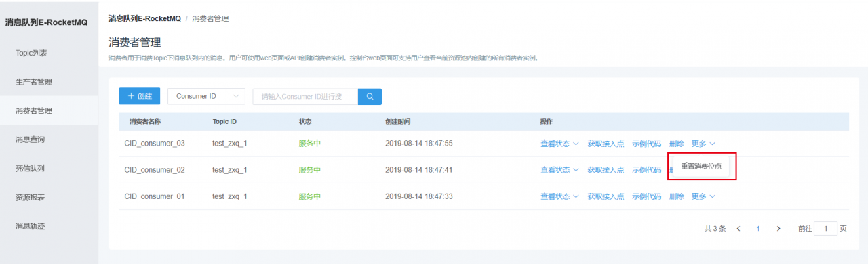
Task: Go to previous page arrow
Action: pos(738,229)
